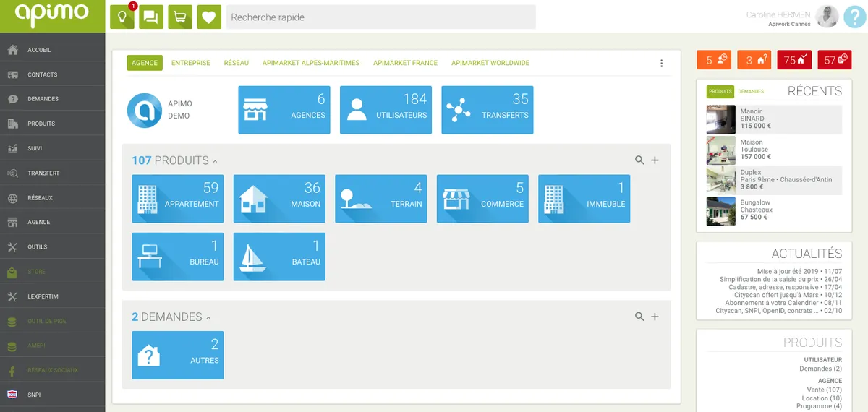
Task: Select the Agence tab
Action: pos(145,63)
